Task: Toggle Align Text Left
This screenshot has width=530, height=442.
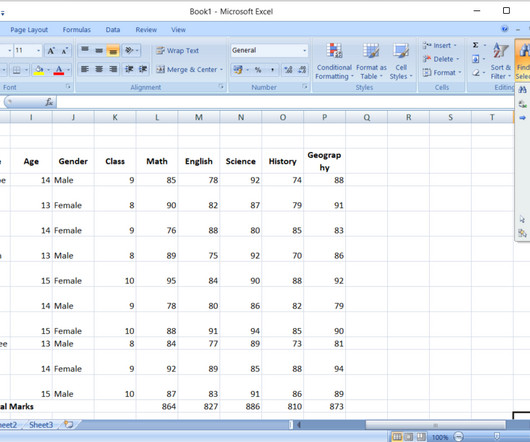Action: (x=85, y=69)
